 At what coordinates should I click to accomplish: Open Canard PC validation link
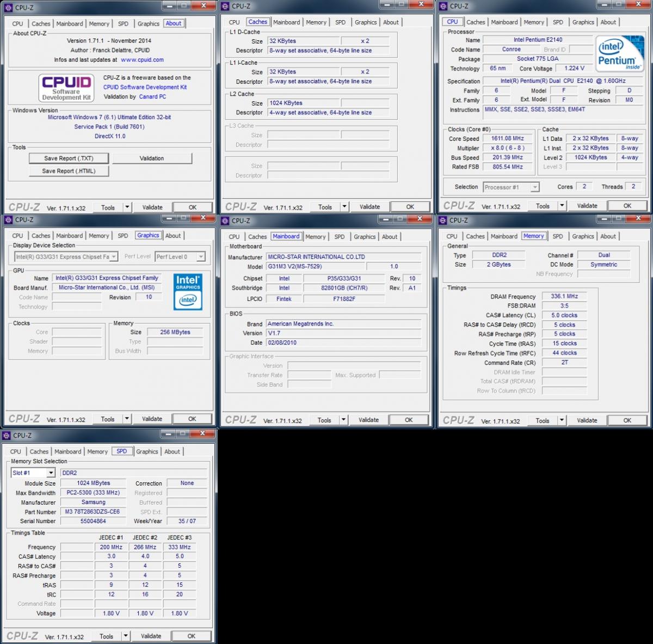tap(152, 97)
